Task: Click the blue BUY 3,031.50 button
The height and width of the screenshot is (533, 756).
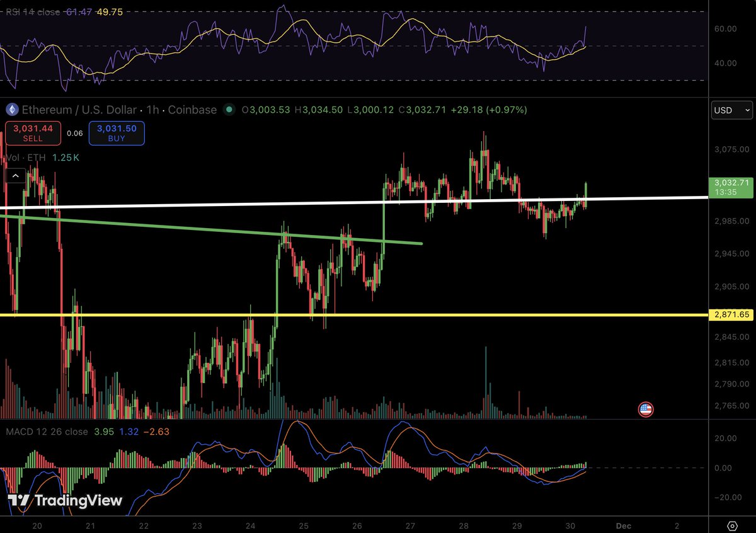Action: (x=117, y=133)
